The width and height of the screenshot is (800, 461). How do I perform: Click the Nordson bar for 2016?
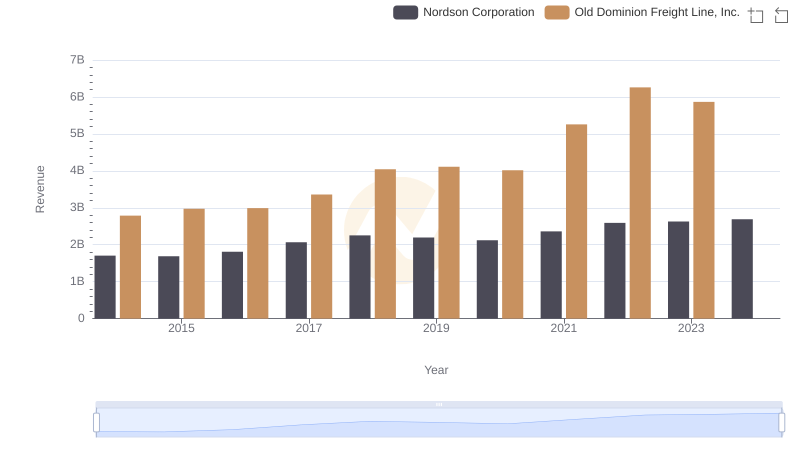point(232,285)
